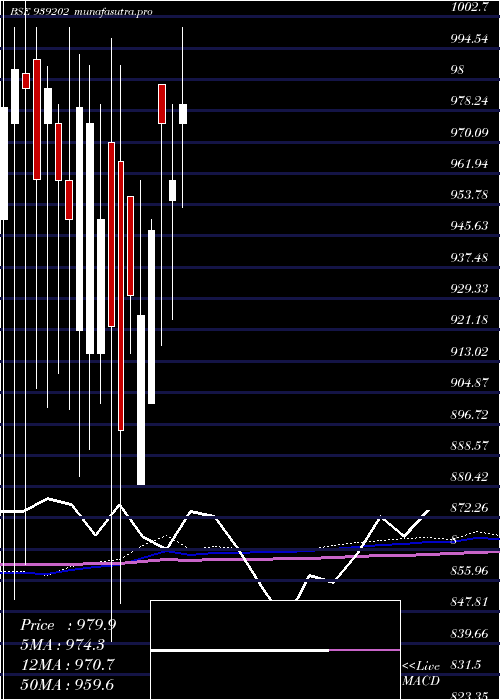The height and width of the screenshot is (700, 500).
Task: Click the BSE 959202 munafasutra.pro title text
Action: [81, 12]
